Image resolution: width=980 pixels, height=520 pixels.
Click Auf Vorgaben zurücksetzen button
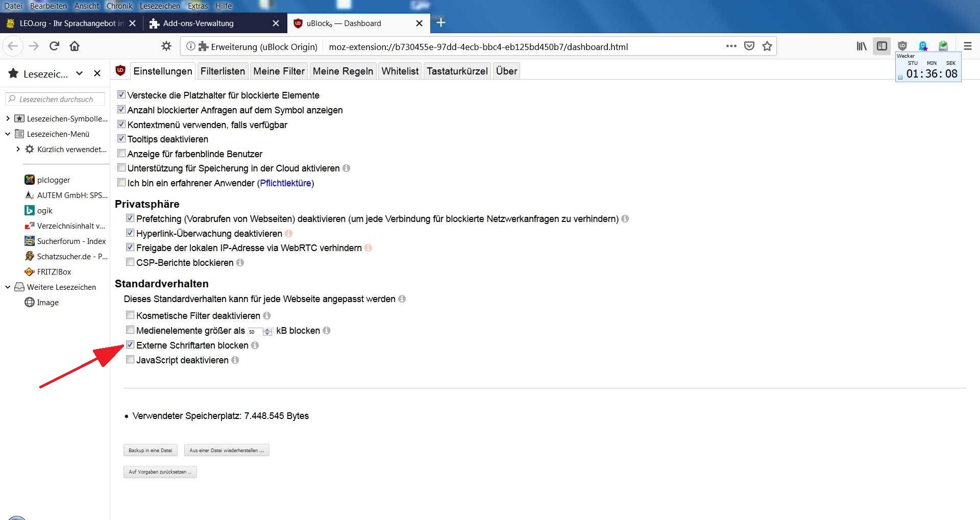(160, 472)
